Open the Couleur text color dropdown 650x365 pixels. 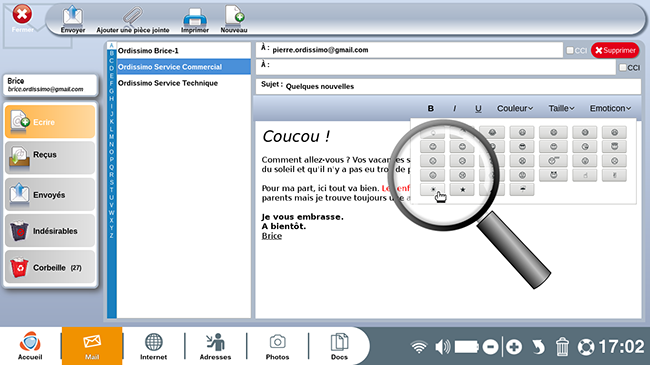(x=515, y=108)
